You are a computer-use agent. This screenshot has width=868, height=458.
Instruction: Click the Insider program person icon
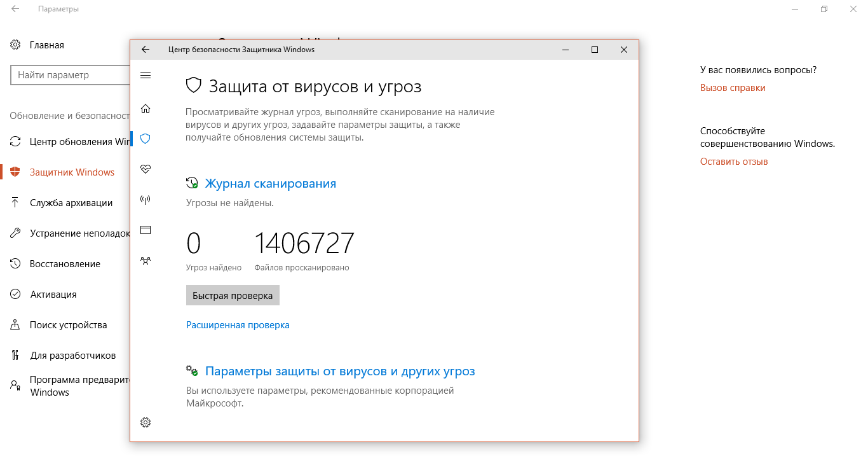[15, 385]
